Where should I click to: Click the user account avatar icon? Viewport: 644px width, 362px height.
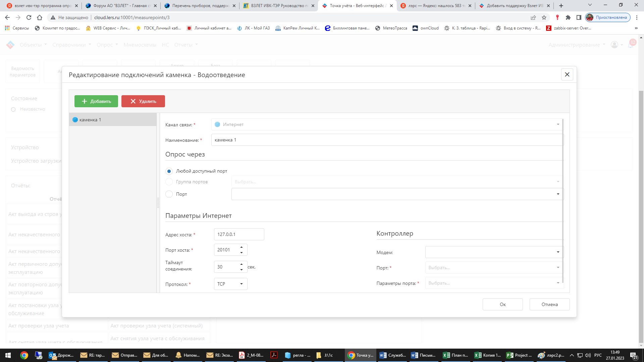click(x=614, y=45)
